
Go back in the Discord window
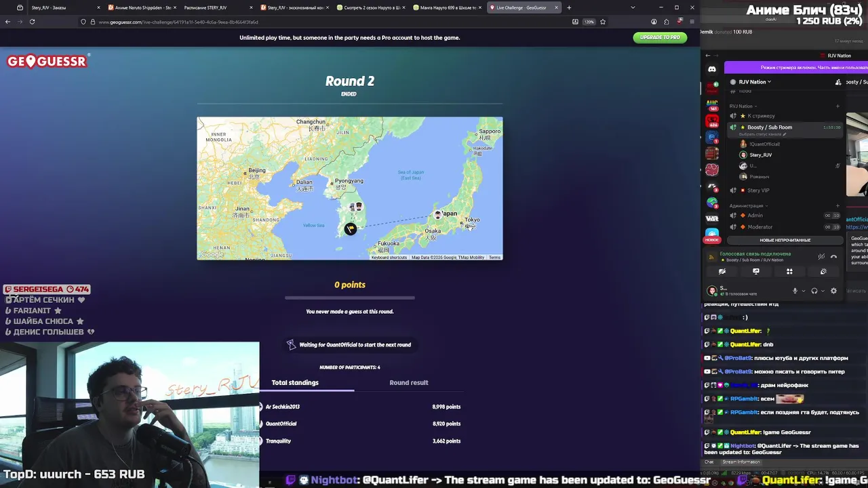[708, 56]
